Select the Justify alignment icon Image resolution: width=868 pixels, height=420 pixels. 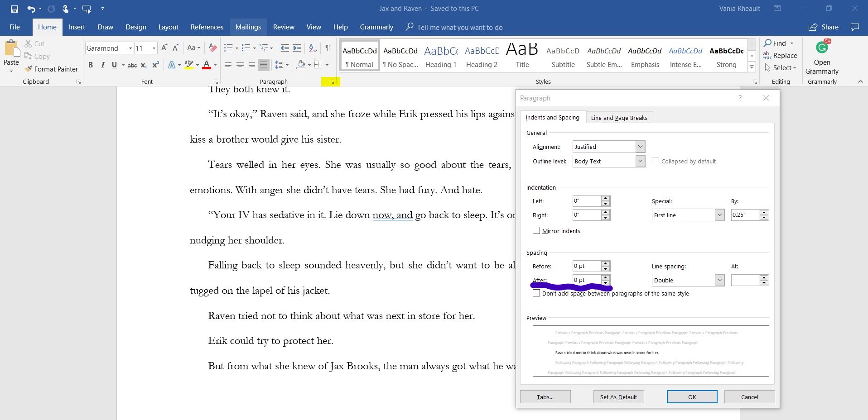click(263, 65)
